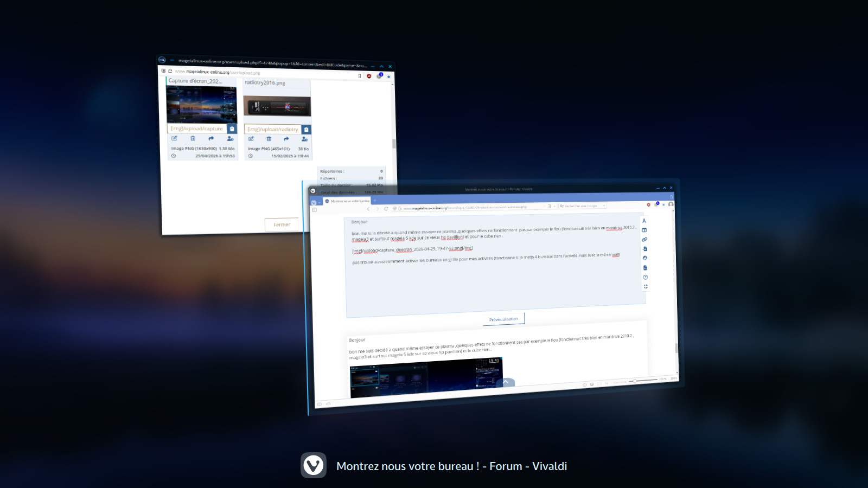Open the search engine dropdown in forum window
The width and height of the screenshot is (868, 488).
pos(604,206)
